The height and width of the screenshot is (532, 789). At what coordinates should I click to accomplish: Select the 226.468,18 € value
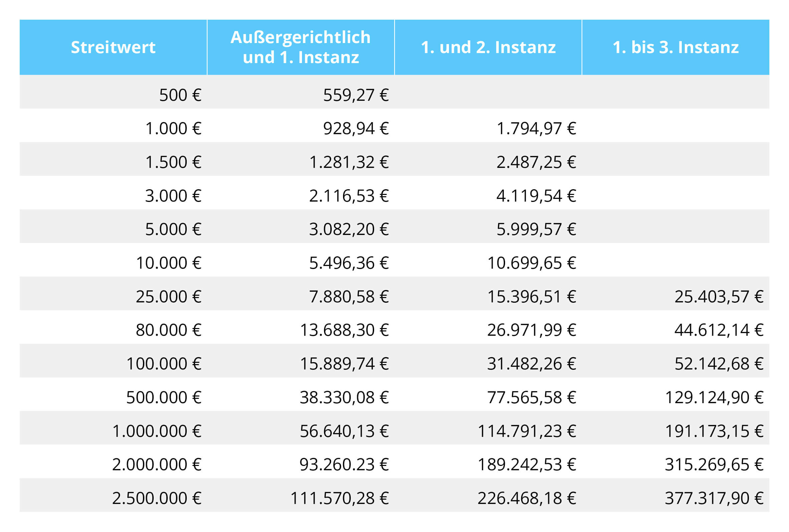coord(527,498)
